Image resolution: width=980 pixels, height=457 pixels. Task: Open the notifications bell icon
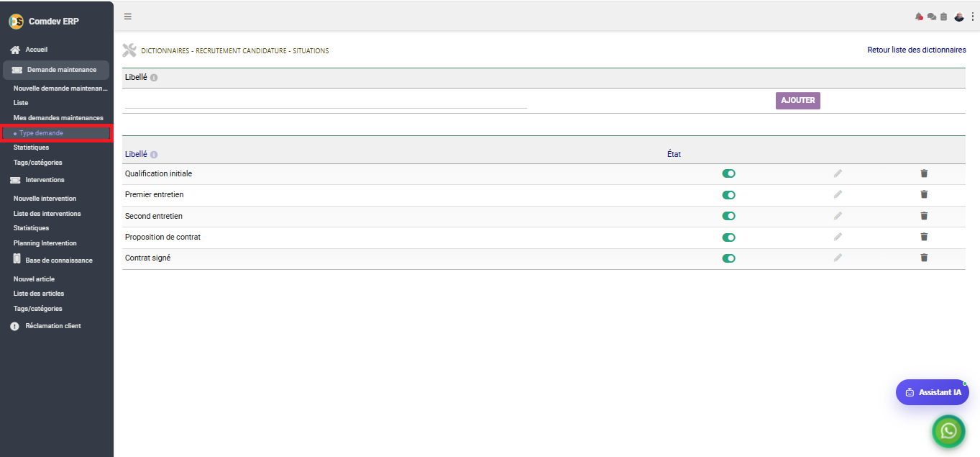(x=919, y=17)
